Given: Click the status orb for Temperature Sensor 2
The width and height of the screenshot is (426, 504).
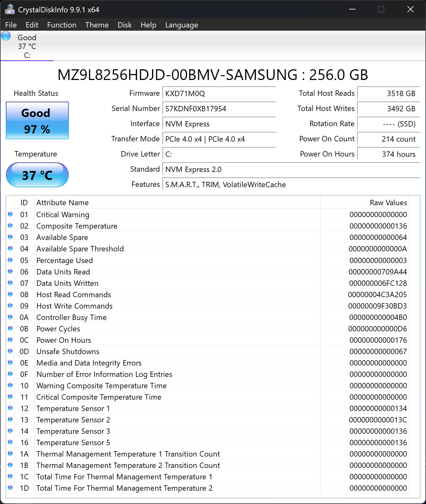Looking at the screenshot, I should tap(10, 420).
